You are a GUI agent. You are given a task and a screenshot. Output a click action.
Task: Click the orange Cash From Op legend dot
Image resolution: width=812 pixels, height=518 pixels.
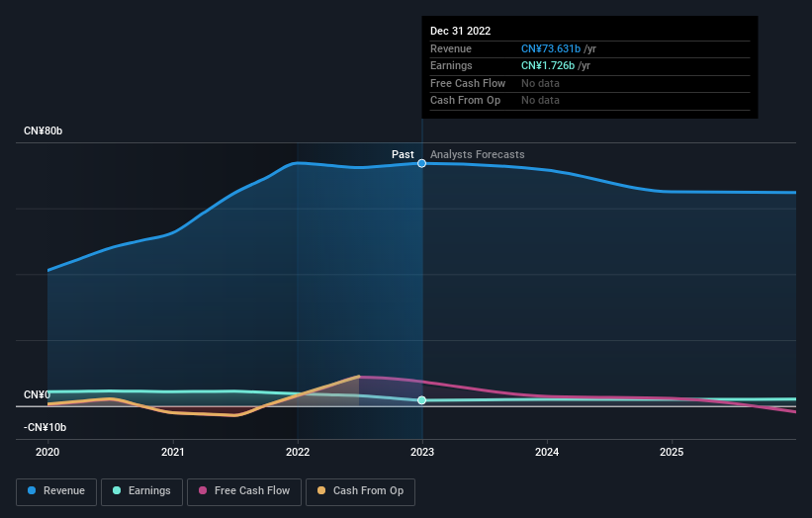pyautogui.click(x=321, y=490)
